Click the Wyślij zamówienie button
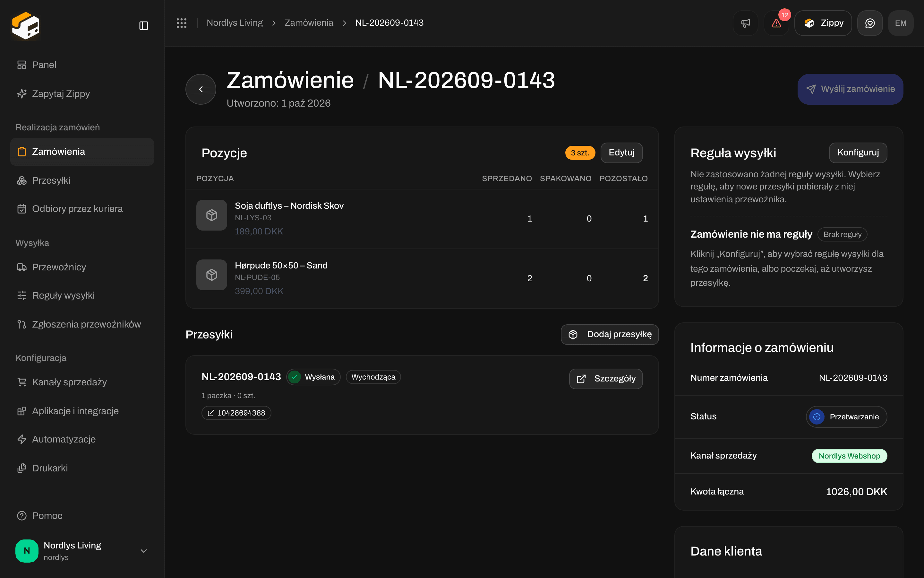Screen dimensions: 924x578 850,89
